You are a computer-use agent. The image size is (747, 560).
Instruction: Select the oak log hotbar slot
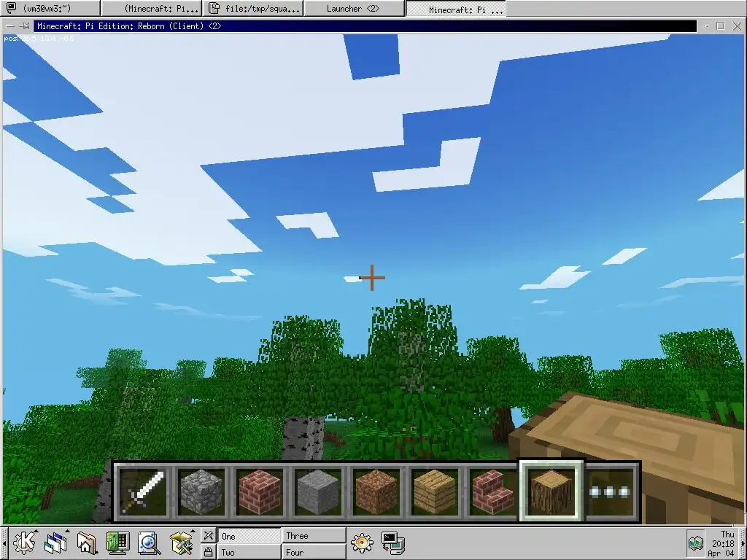(551, 491)
